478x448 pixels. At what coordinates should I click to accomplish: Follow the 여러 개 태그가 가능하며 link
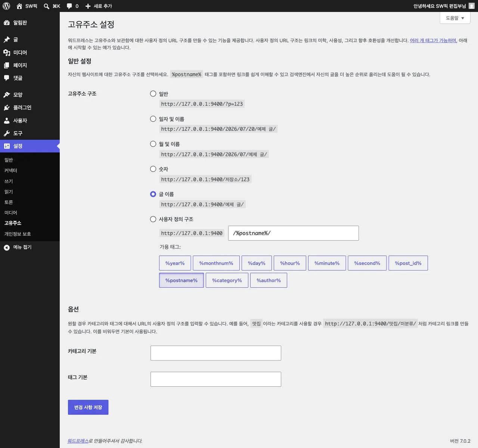pos(433,40)
